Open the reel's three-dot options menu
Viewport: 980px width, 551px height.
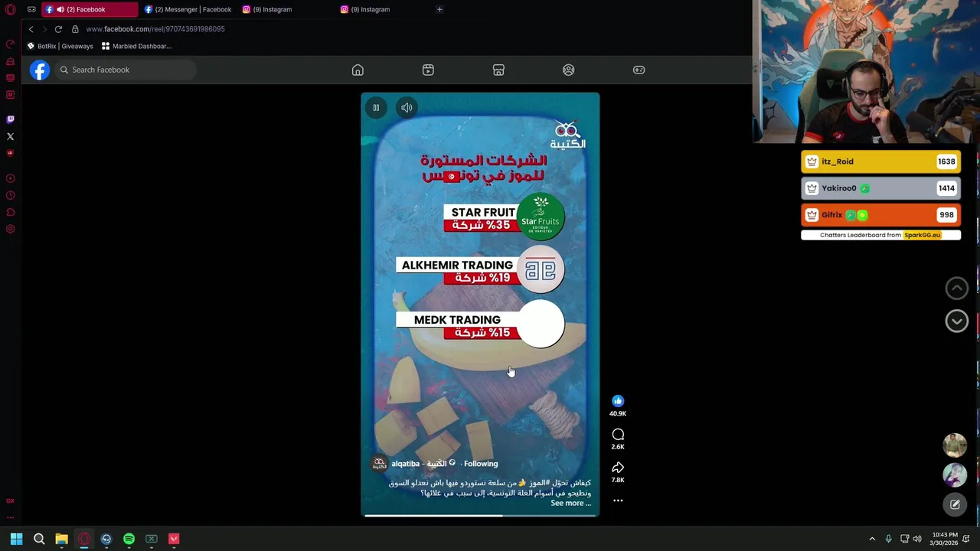pyautogui.click(x=618, y=500)
